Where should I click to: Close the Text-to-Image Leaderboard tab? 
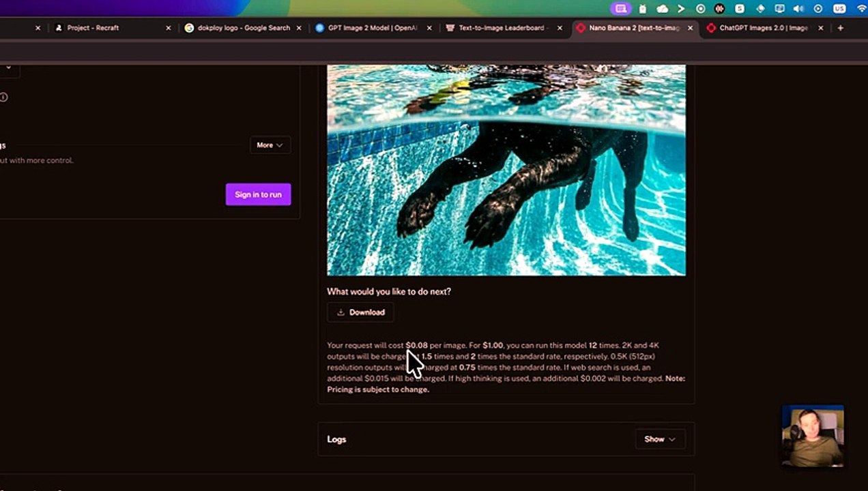(560, 28)
